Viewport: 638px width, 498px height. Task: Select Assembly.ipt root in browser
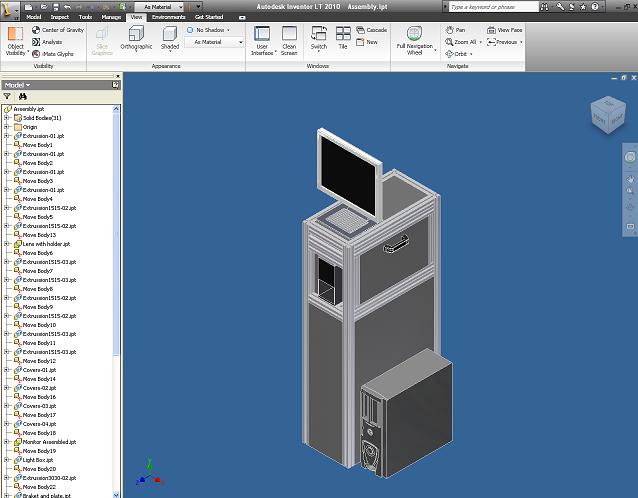tap(28, 109)
